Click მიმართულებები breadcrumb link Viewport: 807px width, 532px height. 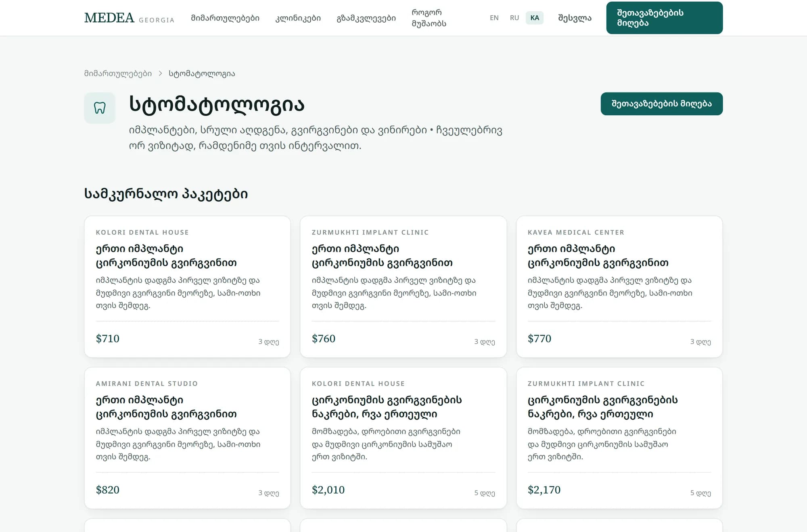[x=118, y=73]
